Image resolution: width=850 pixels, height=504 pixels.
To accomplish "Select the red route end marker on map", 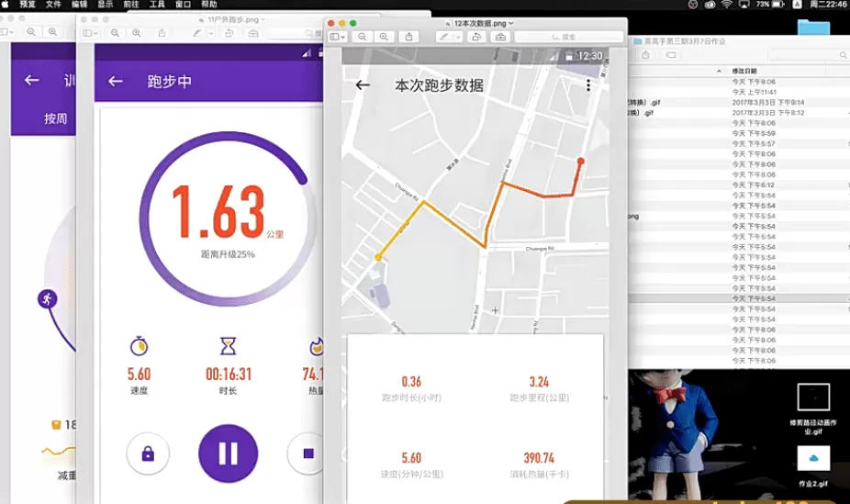I will (x=580, y=161).
